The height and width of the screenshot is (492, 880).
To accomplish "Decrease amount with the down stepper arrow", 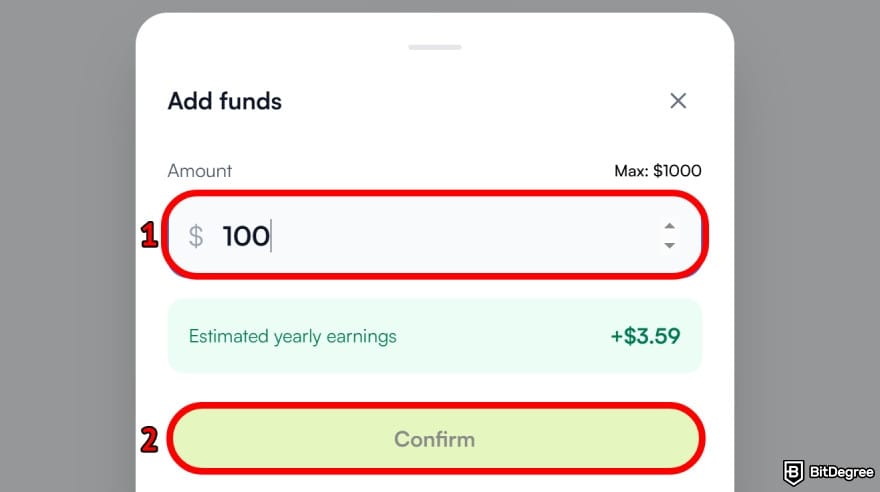I will (669, 245).
